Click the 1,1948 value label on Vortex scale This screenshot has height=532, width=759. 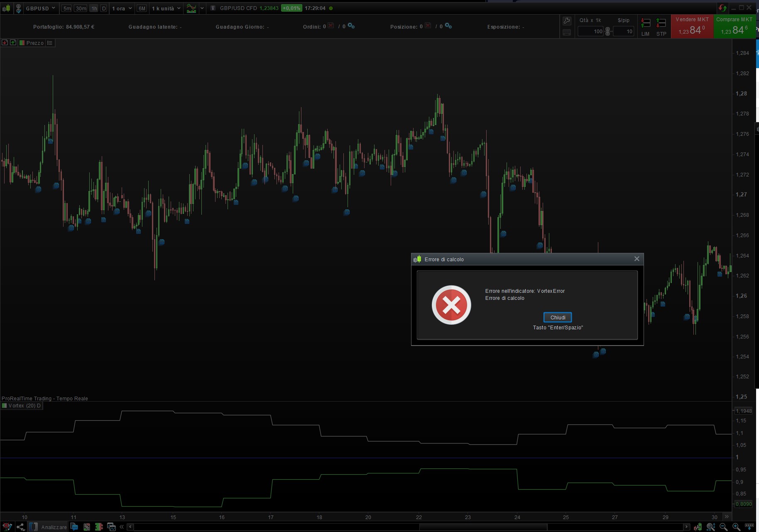[x=744, y=411]
